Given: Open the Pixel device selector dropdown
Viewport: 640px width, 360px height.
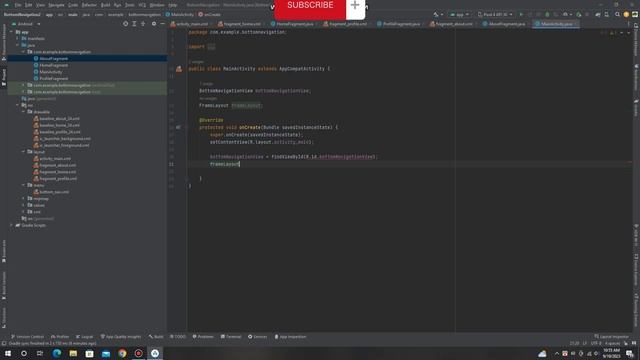Looking at the screenshot, I should point(495,15).
